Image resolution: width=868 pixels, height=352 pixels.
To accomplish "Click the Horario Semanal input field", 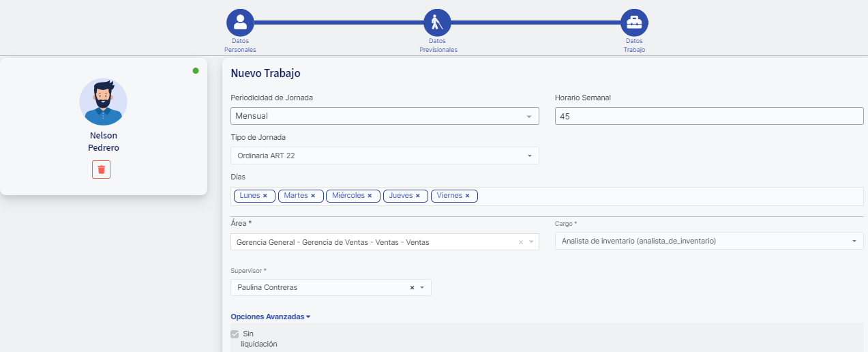I will click(x=709, y=116).
